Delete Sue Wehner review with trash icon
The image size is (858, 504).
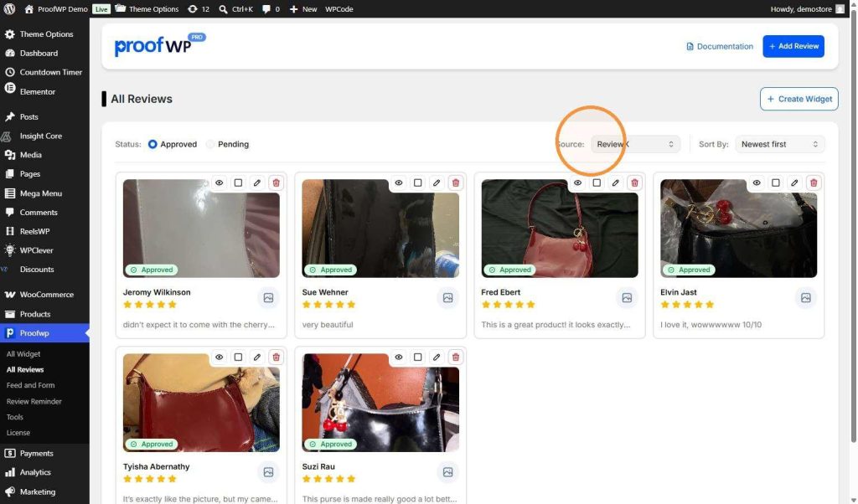point(456,183)
